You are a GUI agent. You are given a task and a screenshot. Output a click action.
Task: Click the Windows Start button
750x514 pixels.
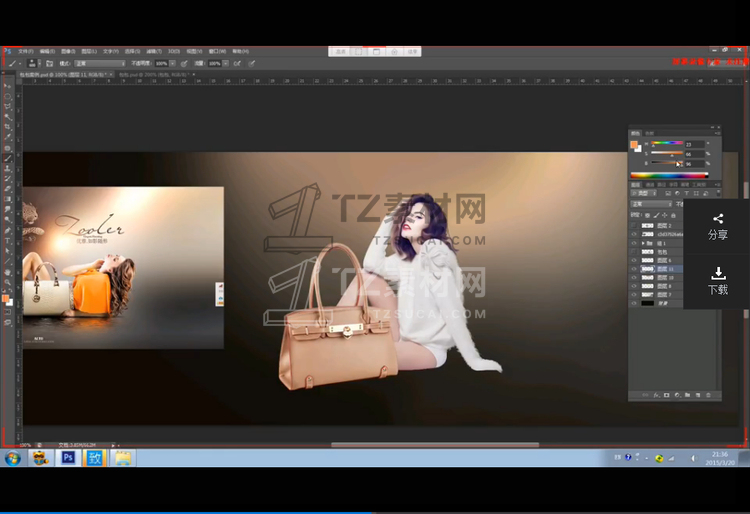[13, 457]
